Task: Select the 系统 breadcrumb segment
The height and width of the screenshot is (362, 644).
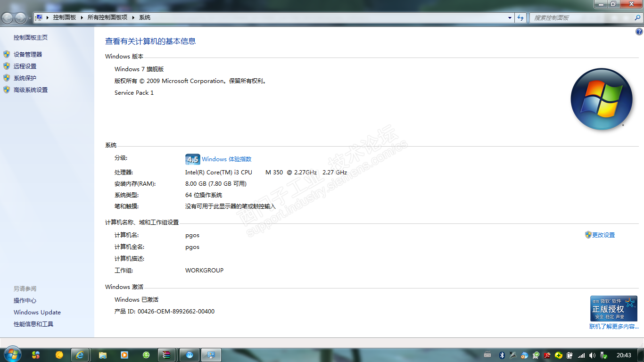Action: click(145, 17)
